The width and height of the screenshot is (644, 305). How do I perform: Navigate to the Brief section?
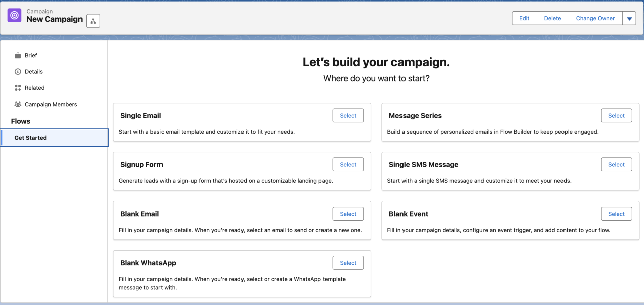pyautogui.click(x=32, y=55)
